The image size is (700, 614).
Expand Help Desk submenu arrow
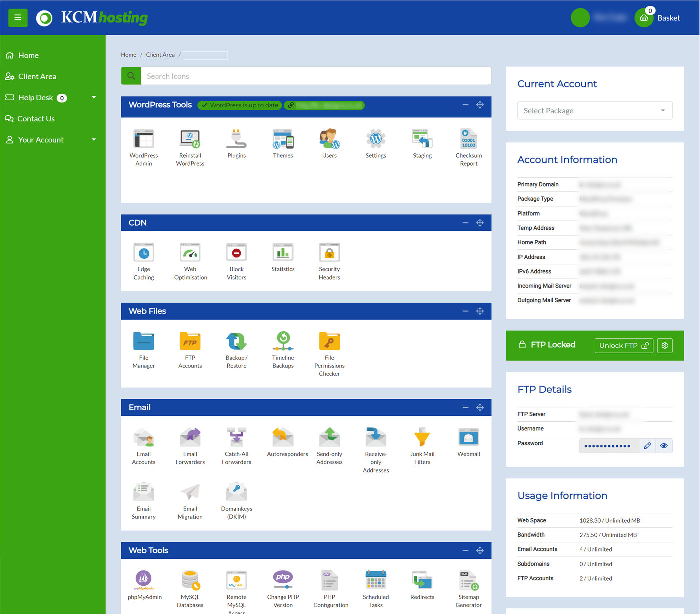point(94,97)
